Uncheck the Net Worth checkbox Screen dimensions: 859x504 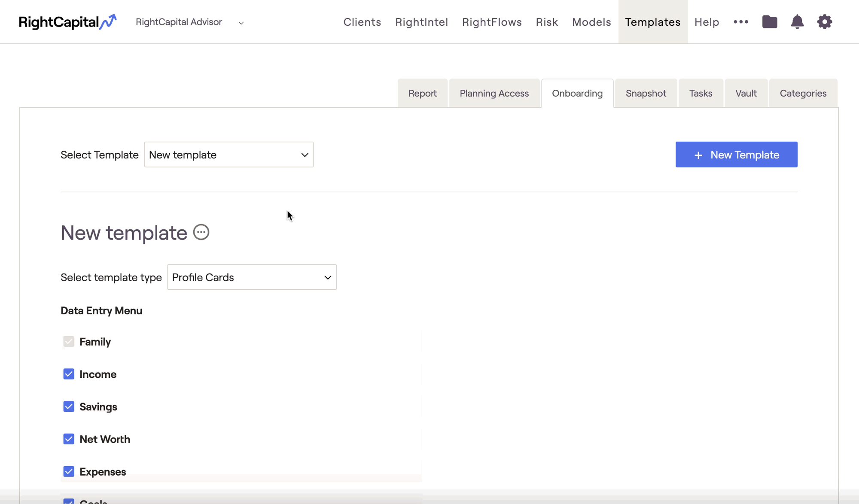pyautogui.click(x=69, y=439)
